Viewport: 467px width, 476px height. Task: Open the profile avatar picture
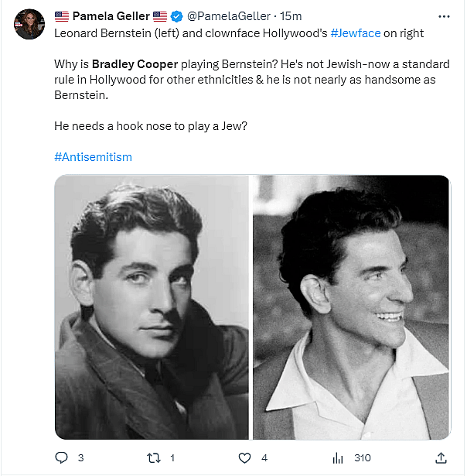click(29, 24)
